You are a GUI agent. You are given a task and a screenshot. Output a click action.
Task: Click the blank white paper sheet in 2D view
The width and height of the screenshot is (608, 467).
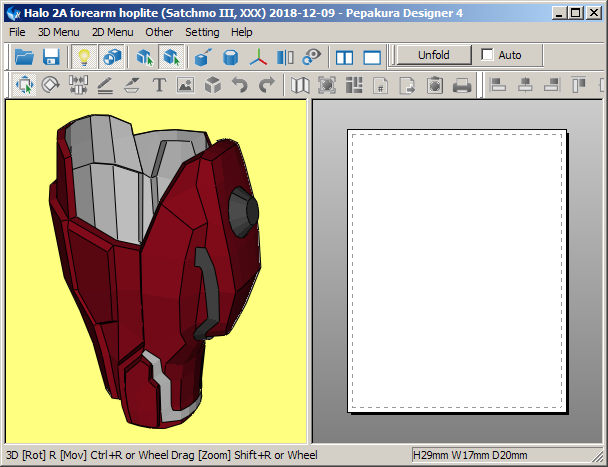click(x=456, y=270)
